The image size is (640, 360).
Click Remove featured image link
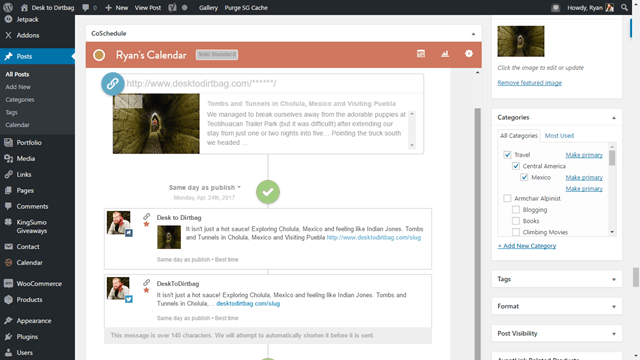point(529,83)
